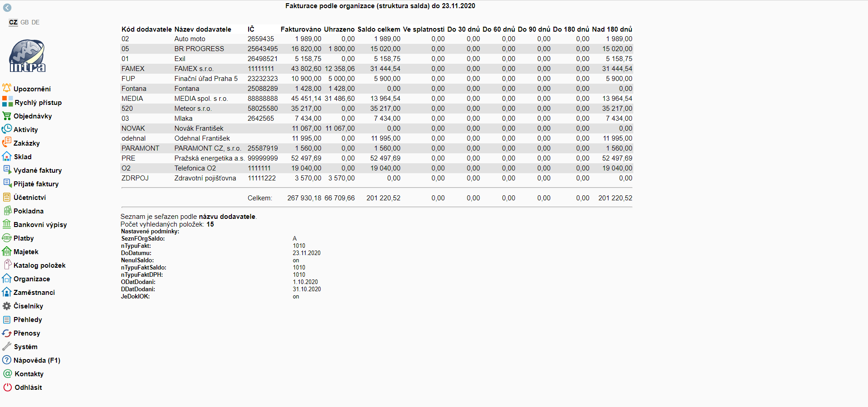This screenshot has width=868, height=407.
Task: Click the Vydané faktury icon
Action: (x=7, y=170)
